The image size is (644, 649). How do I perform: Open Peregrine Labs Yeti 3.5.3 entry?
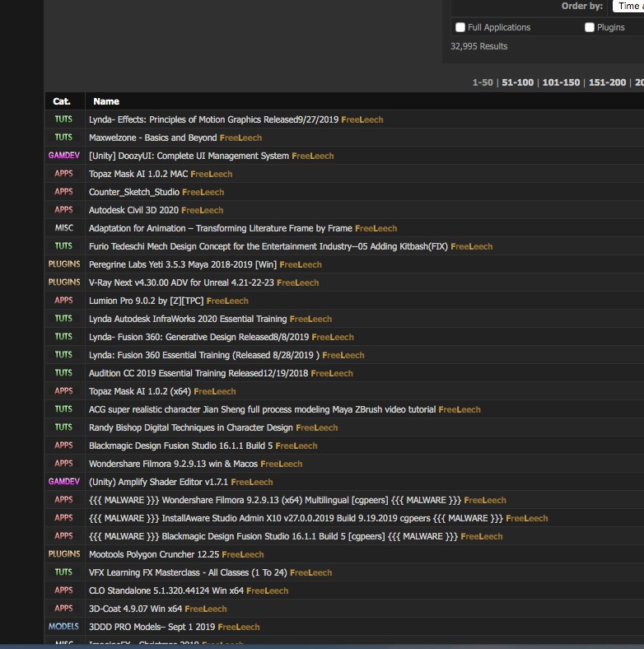tap(183, 265)
